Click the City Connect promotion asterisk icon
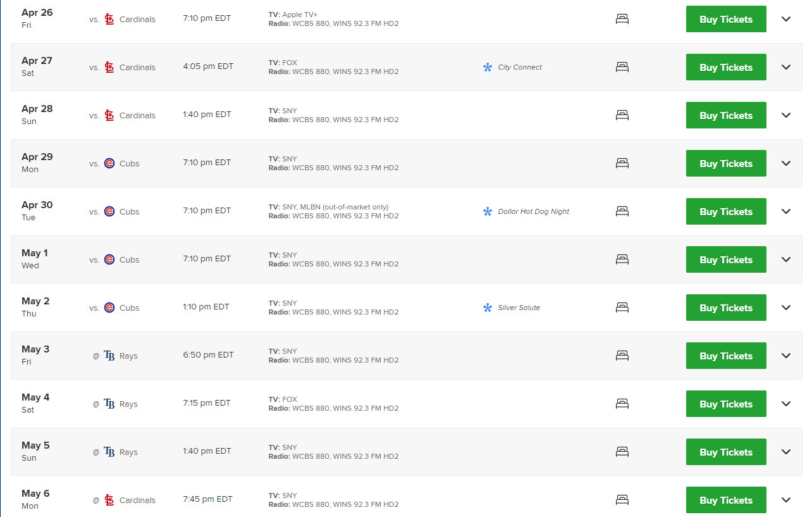The image size is (812, 517). click(488, 67)
